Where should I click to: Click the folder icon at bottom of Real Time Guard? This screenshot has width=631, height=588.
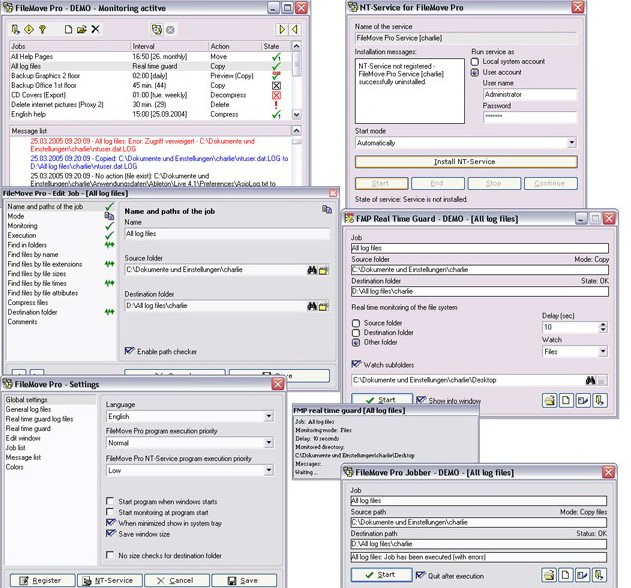(x=549, y=400)
